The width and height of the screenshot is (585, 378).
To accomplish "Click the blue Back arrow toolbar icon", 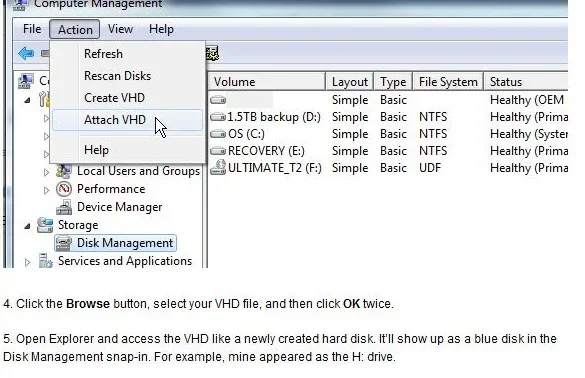I will [x=26, y=54].
